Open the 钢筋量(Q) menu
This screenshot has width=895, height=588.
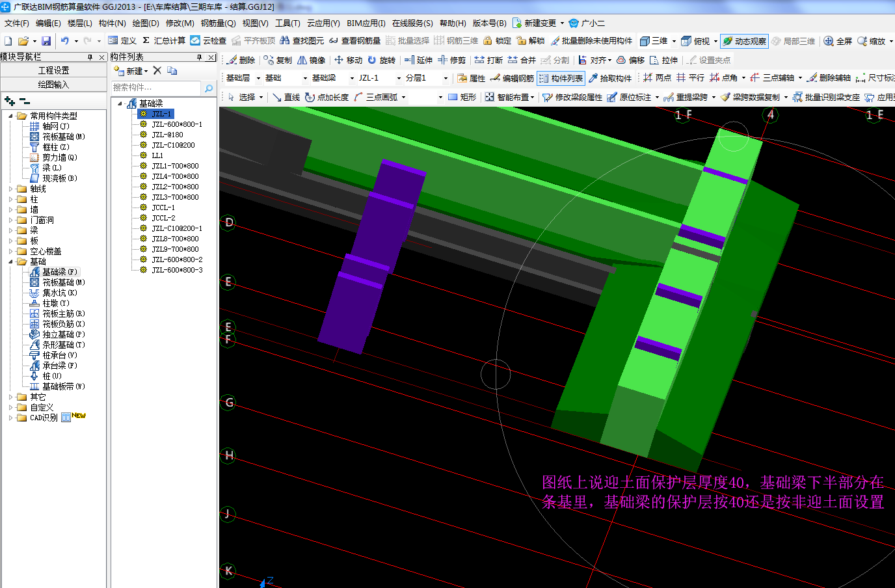pyautogui.click(x=218, y=23)
